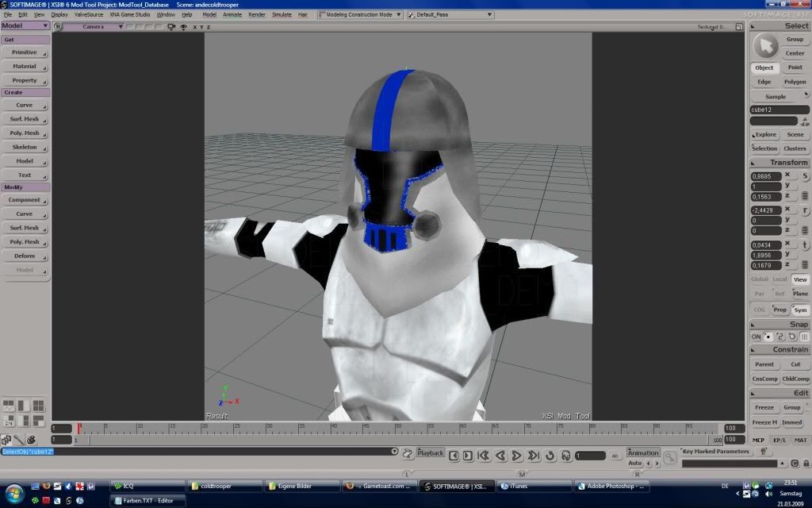The image size is (812, 508).
Task: Click the script editor icon beside the command line
Action: tap(408, 454)
